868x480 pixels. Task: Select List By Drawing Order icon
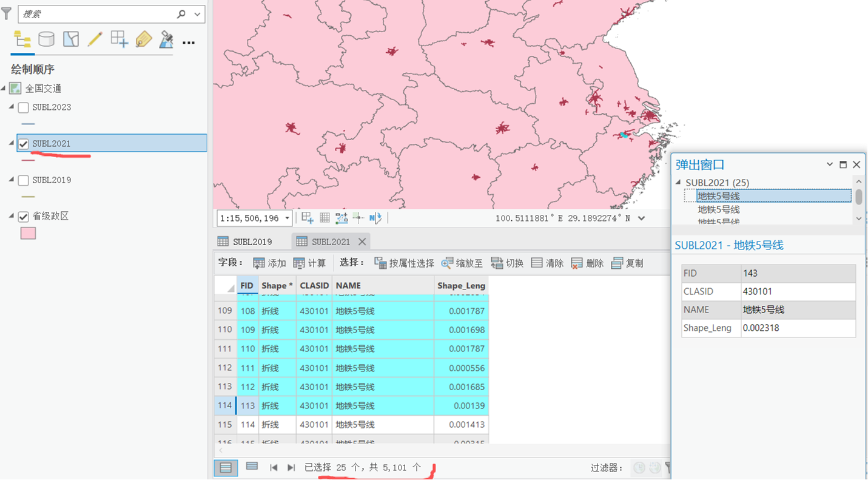(22, 39)
